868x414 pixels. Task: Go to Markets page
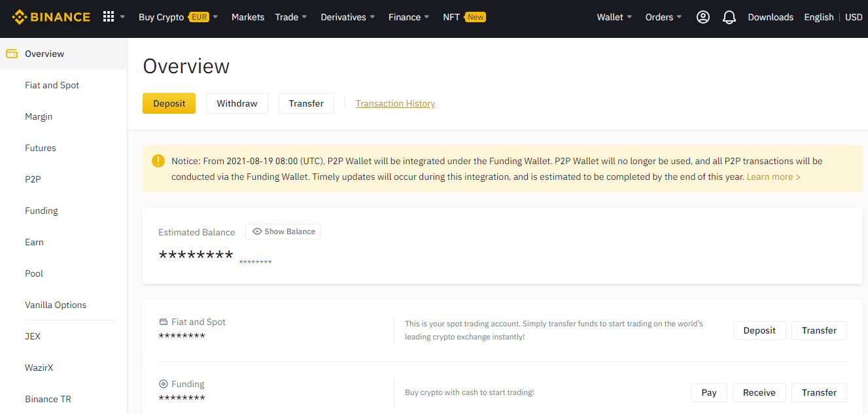(x=248, y=17)
